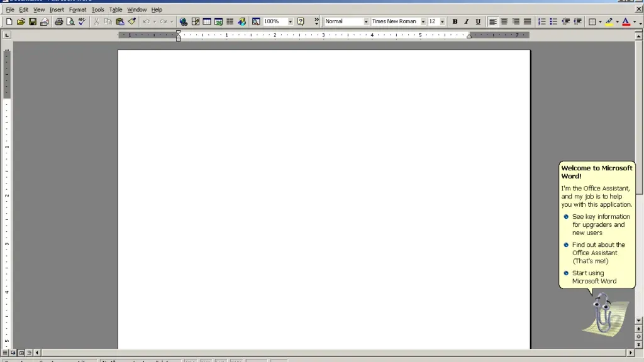Insert Hyperlink globe icon
Viewport: 644px width, 362px height.
coord(184,22)
